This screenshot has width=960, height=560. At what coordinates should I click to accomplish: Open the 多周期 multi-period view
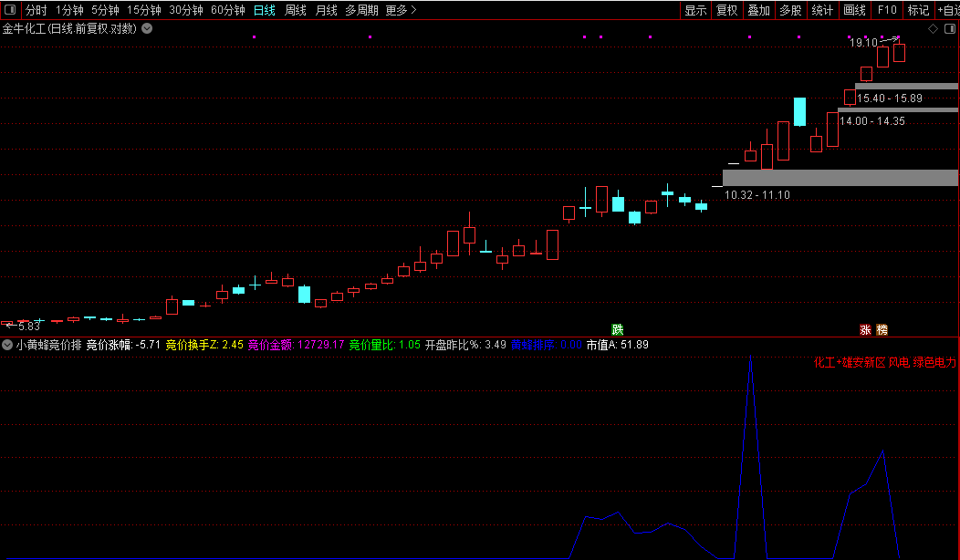(x=361, y=10)
